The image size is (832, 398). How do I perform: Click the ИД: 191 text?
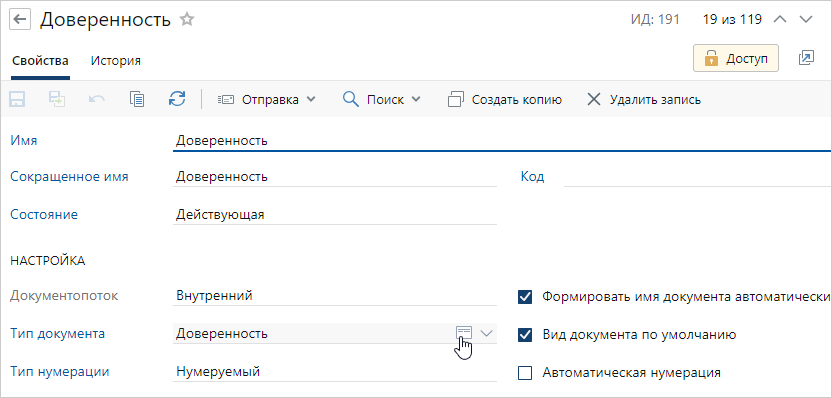[x=655, y=20]
